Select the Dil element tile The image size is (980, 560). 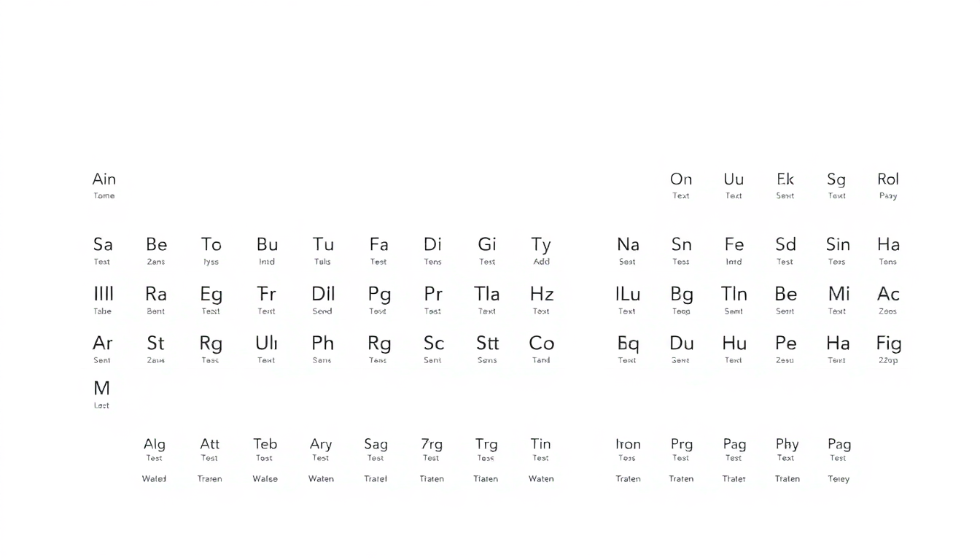click(x=322, y=300)
